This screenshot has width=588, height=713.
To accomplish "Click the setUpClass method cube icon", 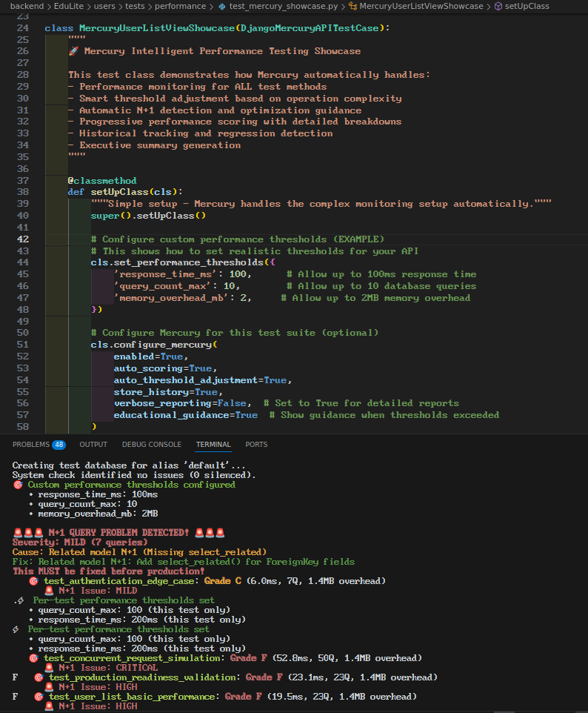I will [x=498, y=7].
